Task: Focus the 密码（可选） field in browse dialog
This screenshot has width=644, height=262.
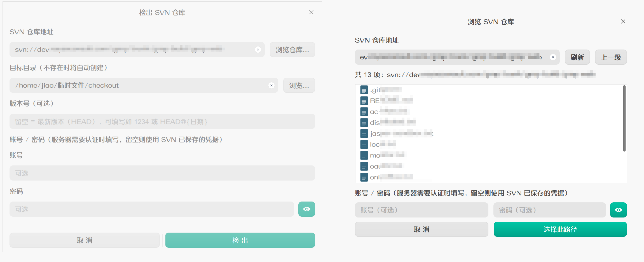Action: (x=550, y=210)
